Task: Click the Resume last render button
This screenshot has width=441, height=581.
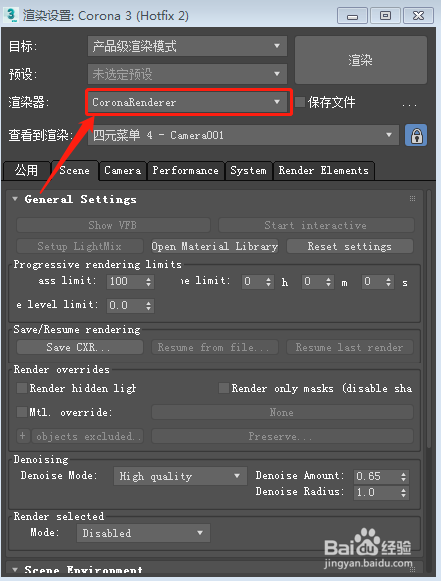Action: pos(350,347)
